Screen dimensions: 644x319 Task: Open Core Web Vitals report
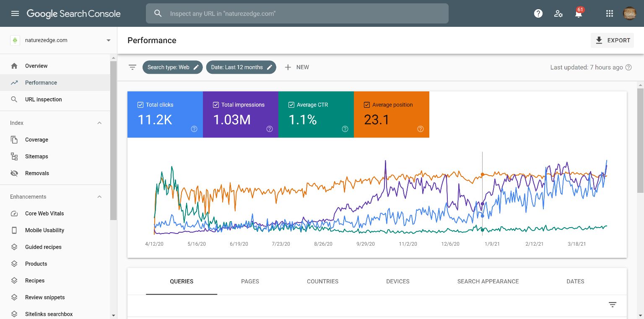[55, 213]
